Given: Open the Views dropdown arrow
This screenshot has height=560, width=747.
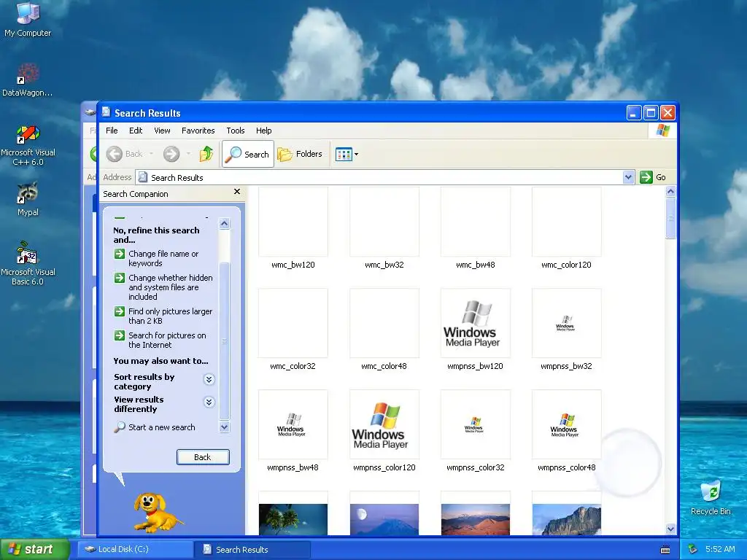Looking at the screenshot, I should 356,155.
